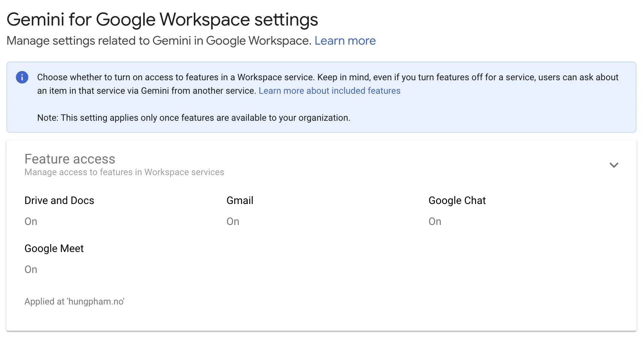
Task: Click the On status under Gmail
Action: (x=233, y=221)
